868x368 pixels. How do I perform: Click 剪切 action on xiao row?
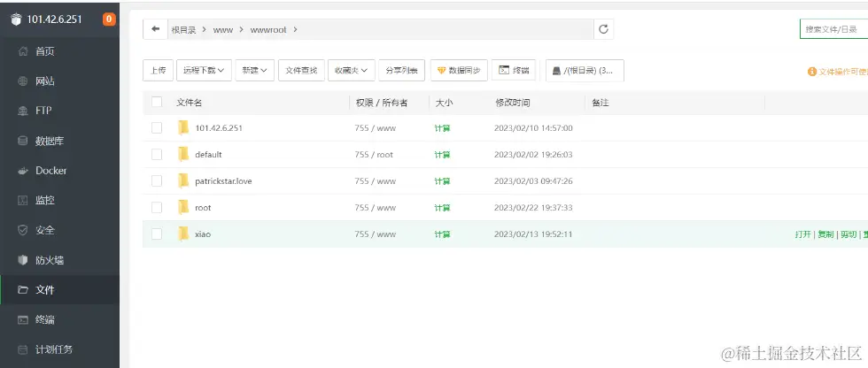tap(849, 234)
